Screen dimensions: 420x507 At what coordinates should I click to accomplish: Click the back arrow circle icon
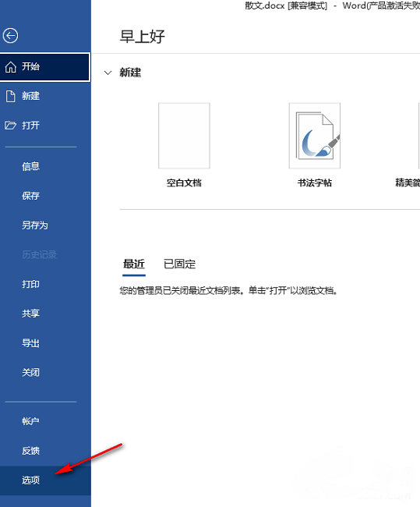[x=10, y=36]
